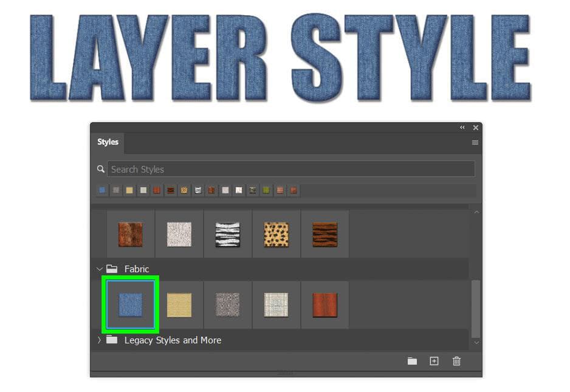Pick the green recent style swatch
The height and width of the screenshot is (392, 570).
pos(266,190)
